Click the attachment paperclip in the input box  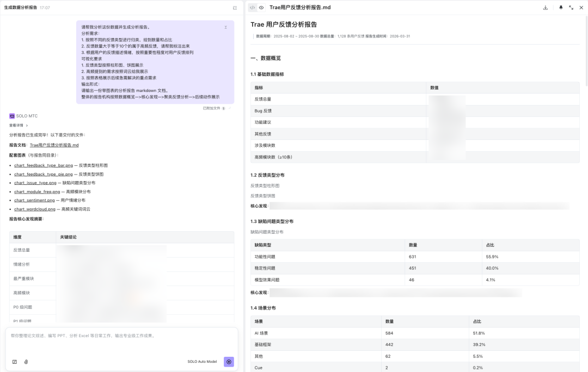[x=26, y=362]
